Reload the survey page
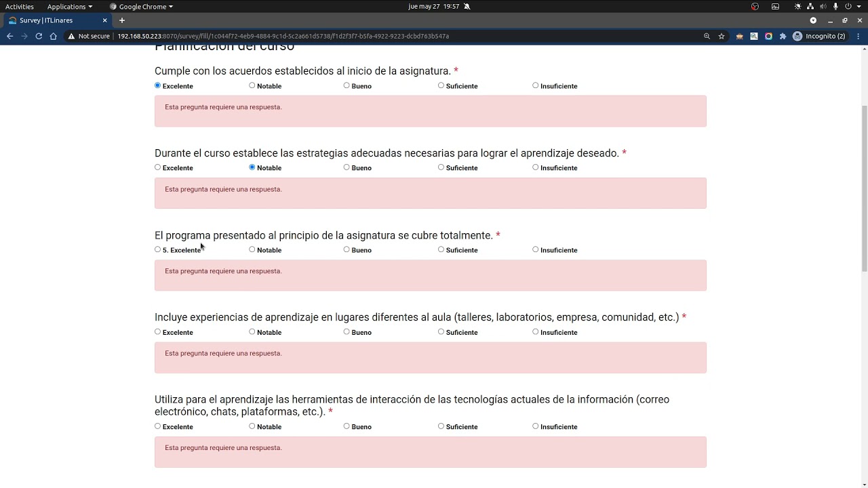Screen dimensions: 868x488 (x=39, y=36)
